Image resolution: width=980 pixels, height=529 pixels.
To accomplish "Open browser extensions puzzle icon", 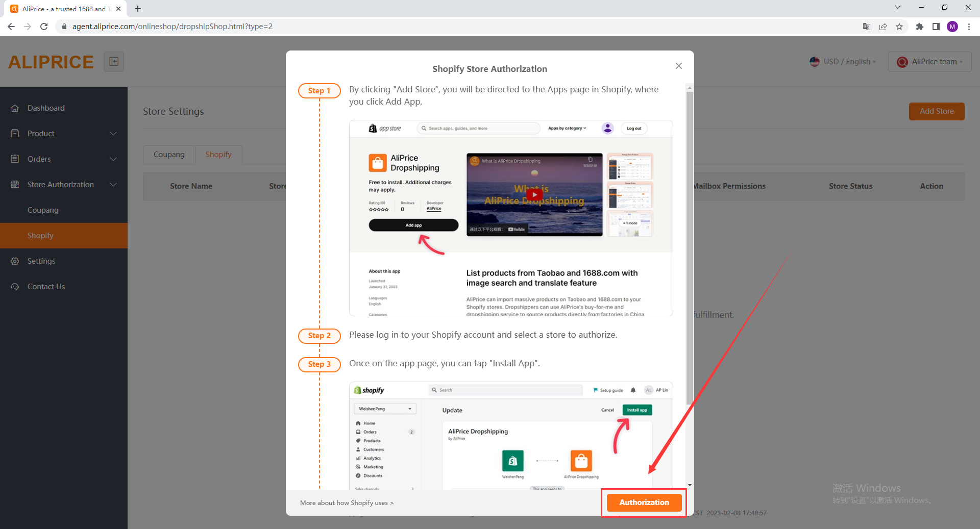I will (920, 27).
